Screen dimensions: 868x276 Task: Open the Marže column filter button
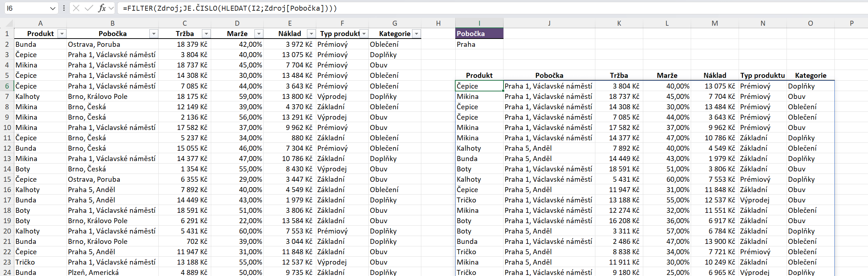pyautogui.click(x=259, y=34)
